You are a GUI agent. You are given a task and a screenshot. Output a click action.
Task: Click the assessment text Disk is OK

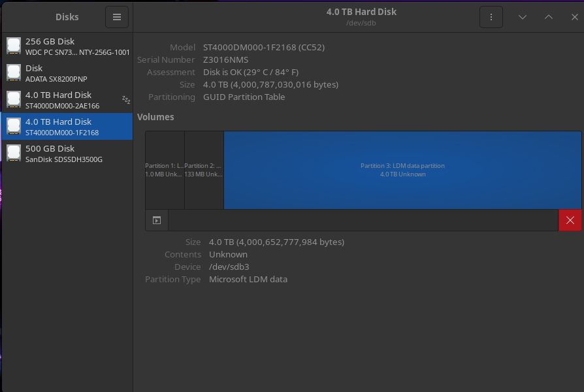tap(251, 72)
